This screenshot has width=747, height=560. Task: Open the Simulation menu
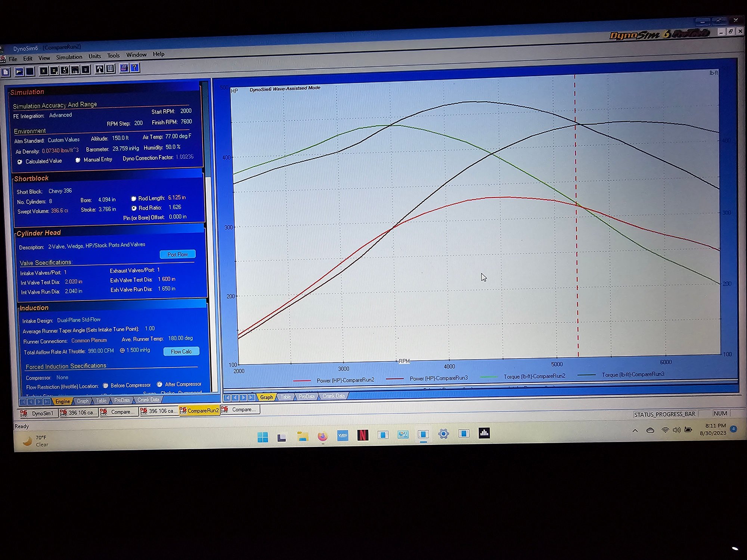click(x=69, y=57)
